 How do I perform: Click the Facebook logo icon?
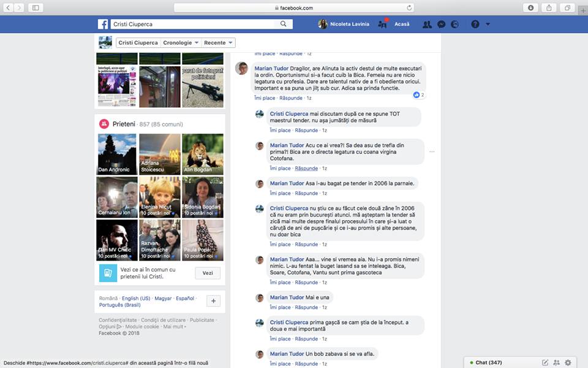click(103, 24)
